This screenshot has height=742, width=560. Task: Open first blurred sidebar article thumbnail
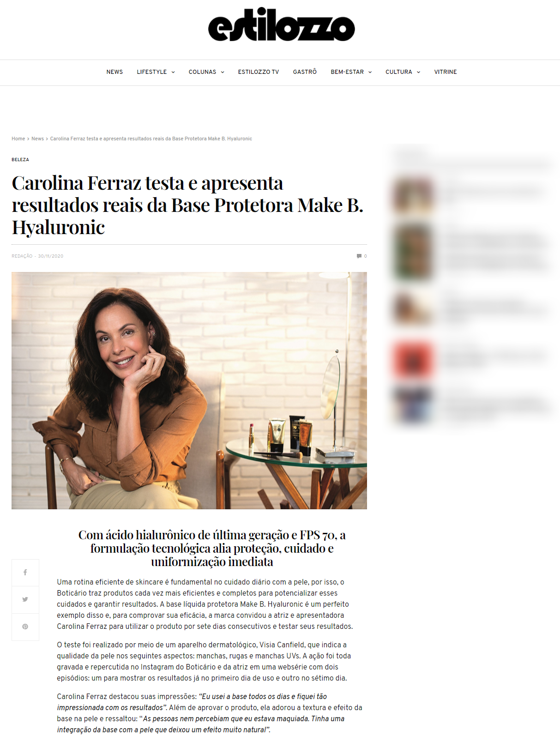pyautogui.click(x=413, y=195)
